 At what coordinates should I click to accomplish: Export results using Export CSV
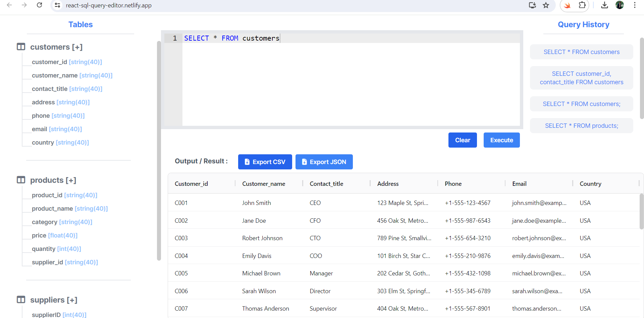(265, 162)
